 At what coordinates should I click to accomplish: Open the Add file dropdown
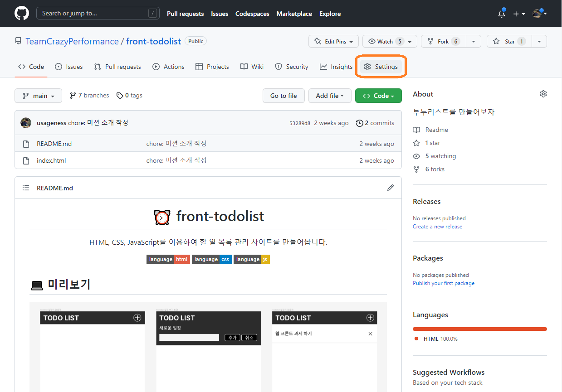pyautogui.click(x=330, y=96)
